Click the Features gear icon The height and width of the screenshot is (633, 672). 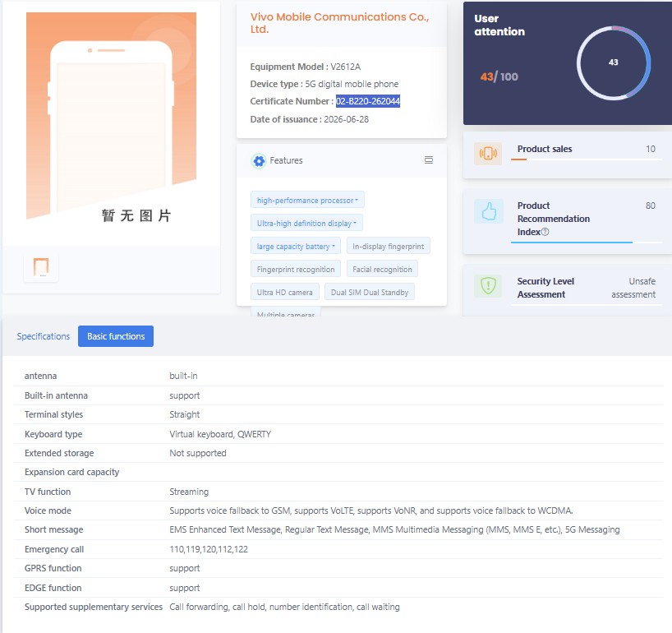point(259,161)
